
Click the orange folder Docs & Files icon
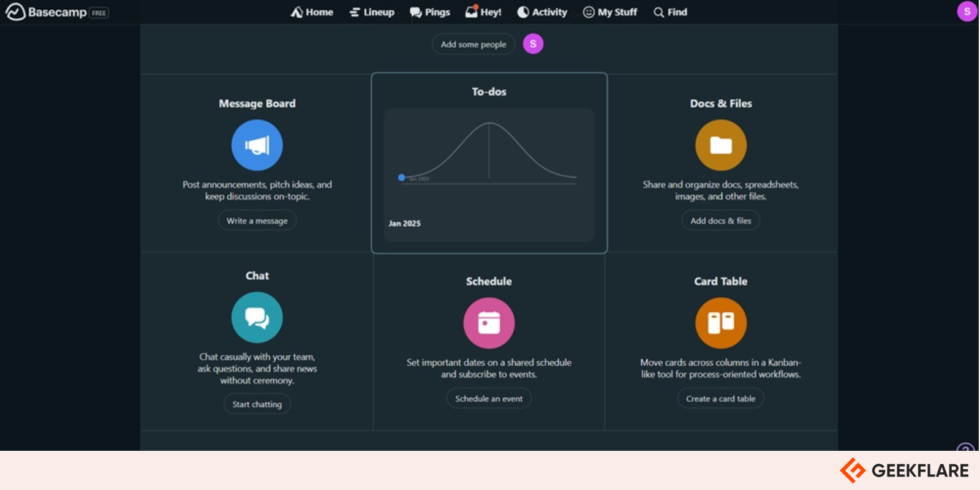721,145
